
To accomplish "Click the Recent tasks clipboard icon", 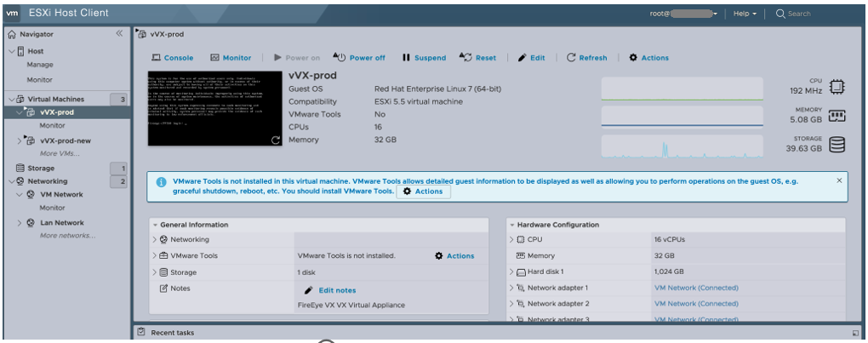I will (141, 332).
